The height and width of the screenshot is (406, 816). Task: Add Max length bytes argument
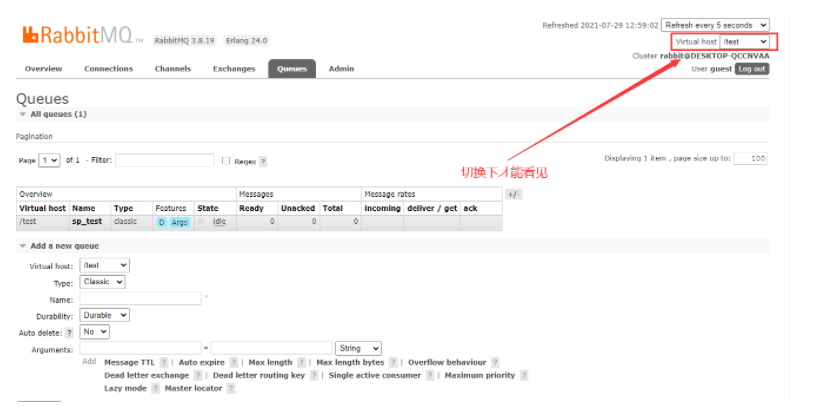[x=350, y=362]
